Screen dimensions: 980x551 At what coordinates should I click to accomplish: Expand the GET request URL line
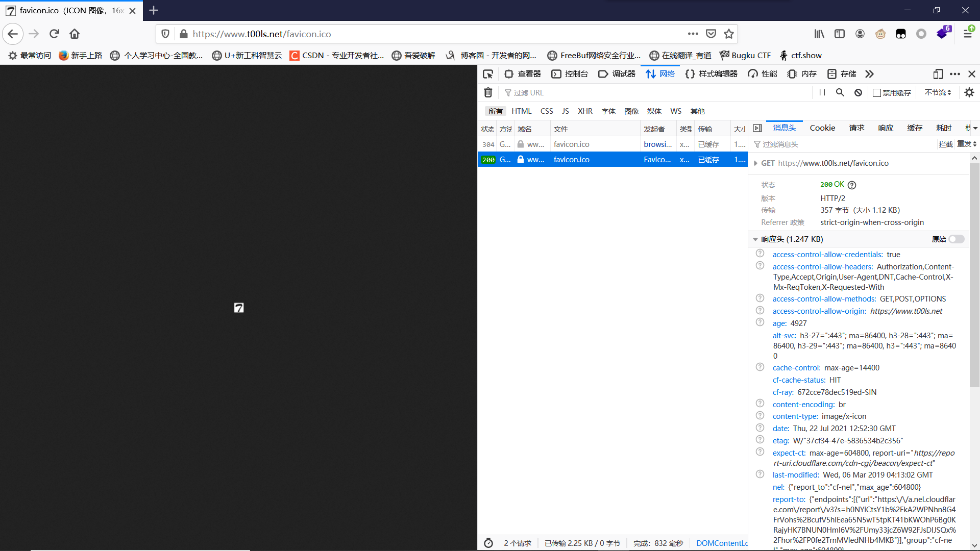click(x=755, y=163)
